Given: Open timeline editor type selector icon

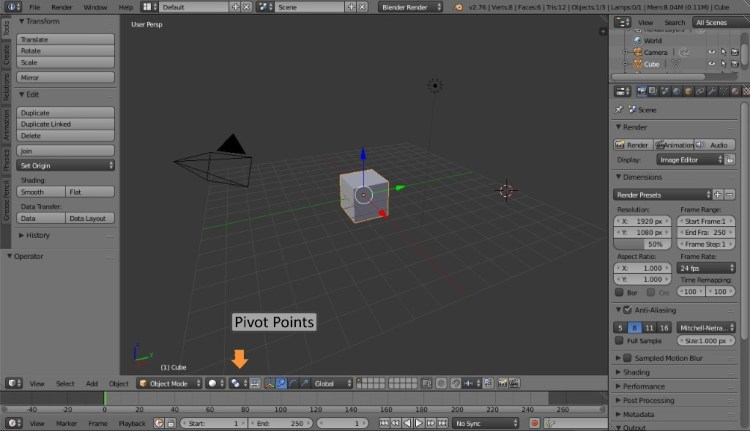Looking at the screenshot, I should [14, 423].
